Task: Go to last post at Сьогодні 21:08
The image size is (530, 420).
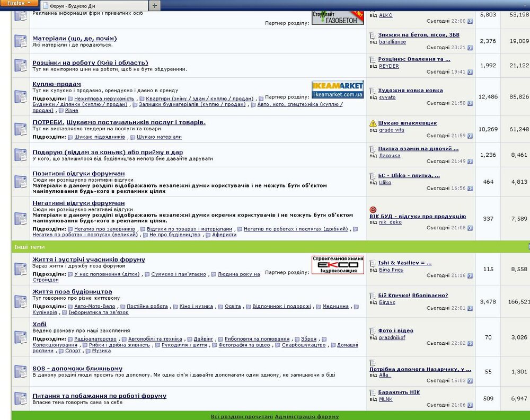Action: (x=470, y=228)
